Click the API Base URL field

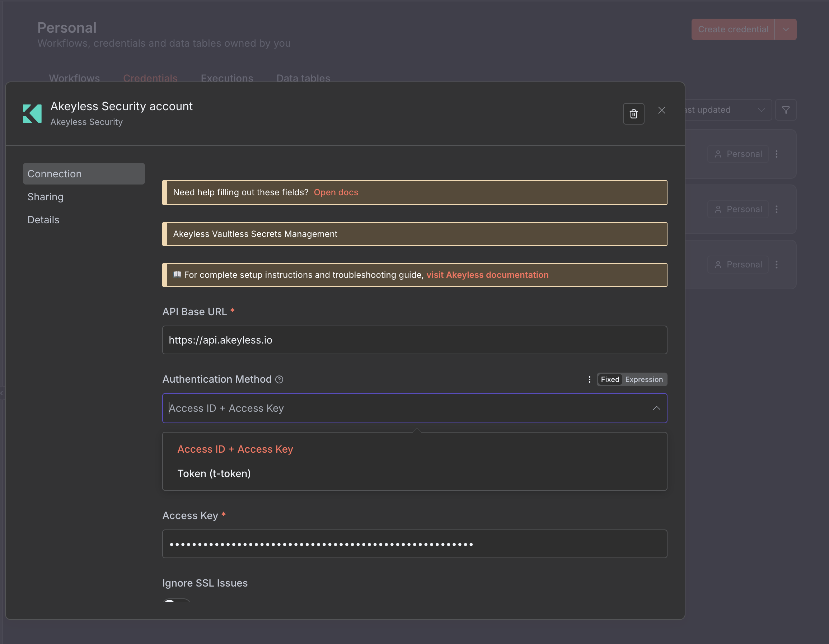click(414, 340)
